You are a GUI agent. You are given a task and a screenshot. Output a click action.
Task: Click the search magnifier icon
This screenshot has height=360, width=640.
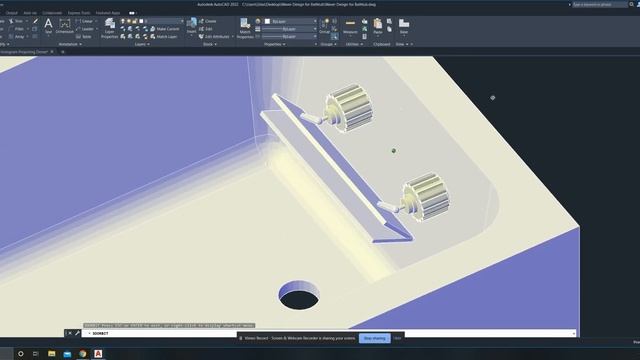pos(631,4)
